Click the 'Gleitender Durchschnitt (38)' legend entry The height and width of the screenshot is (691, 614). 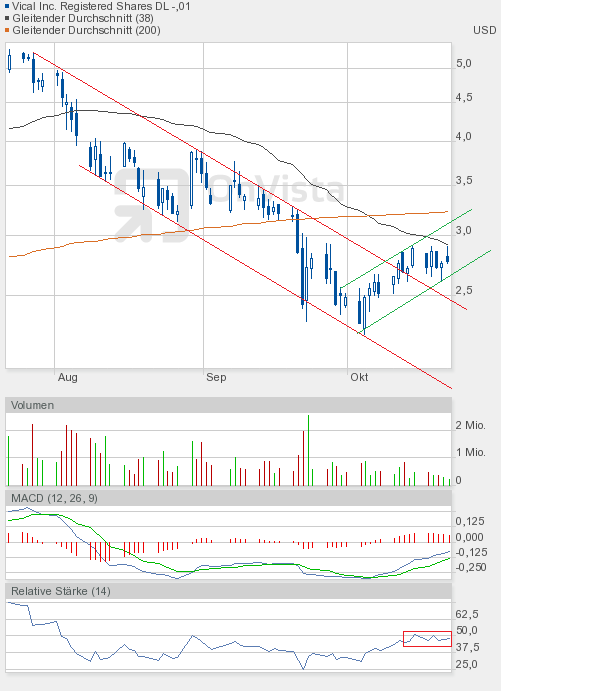[x=83, y=18]
